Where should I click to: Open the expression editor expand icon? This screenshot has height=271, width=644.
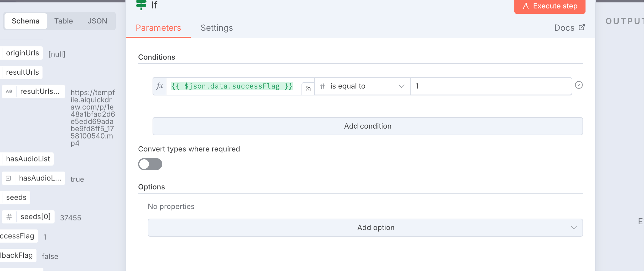[x=308, y=89]
